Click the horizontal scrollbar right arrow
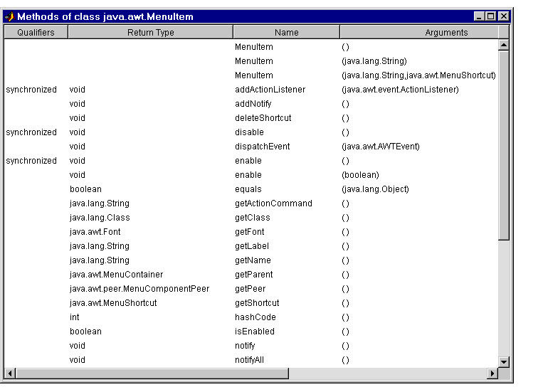The image size is (543, 392). tap(492, 374)
